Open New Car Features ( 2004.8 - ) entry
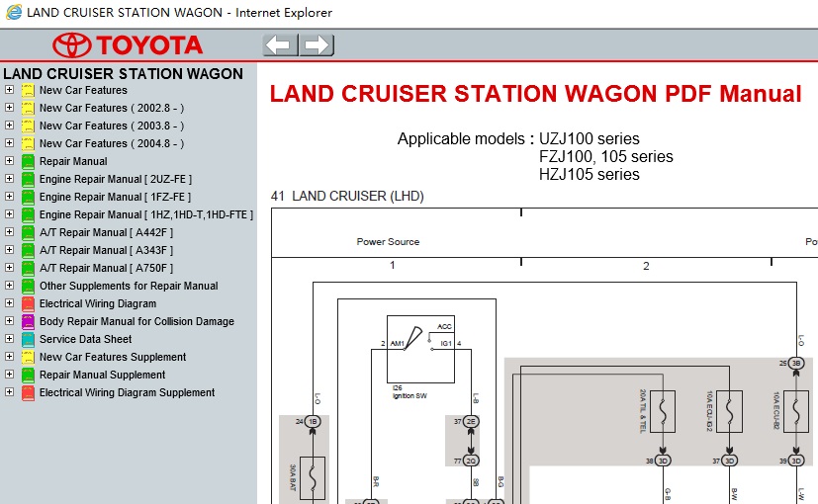 pyautogui.click(x=112, y=143)
